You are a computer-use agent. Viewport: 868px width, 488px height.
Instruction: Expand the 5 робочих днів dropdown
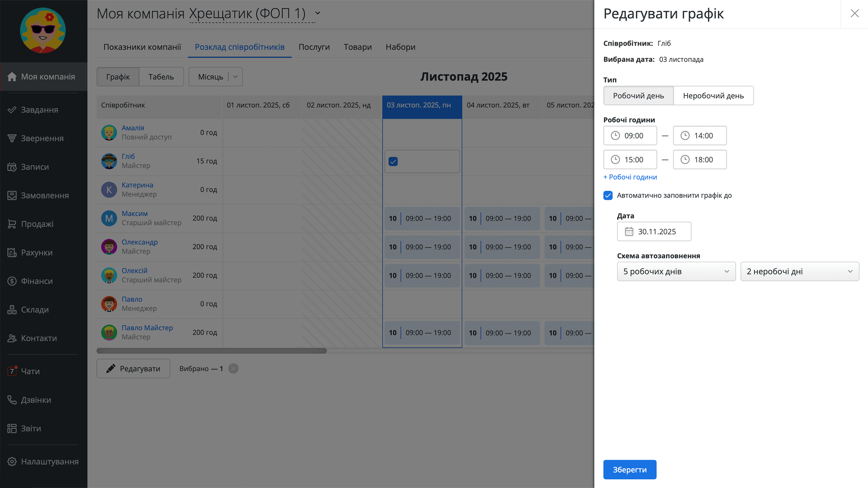676,271
